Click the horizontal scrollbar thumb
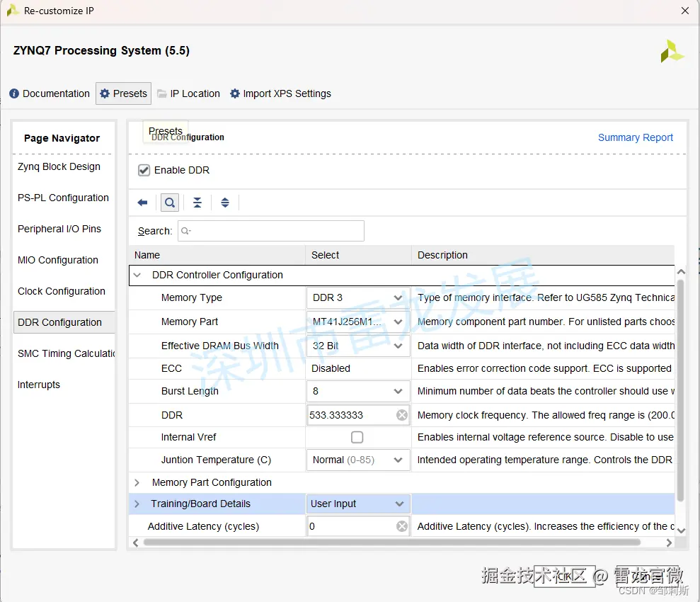700x602 pixels. pyautogui.click(x=391, y=543)
